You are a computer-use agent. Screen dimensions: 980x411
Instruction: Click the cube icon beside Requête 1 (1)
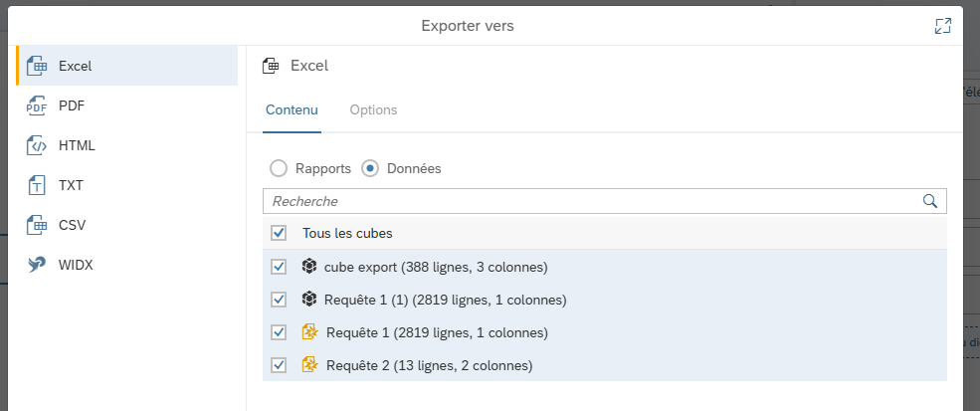point(308,299)
